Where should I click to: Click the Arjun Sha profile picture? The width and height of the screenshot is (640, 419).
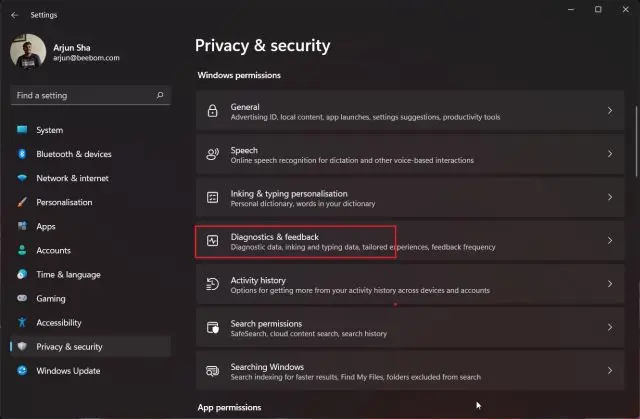pyautogui.click(x=28, y=51)
